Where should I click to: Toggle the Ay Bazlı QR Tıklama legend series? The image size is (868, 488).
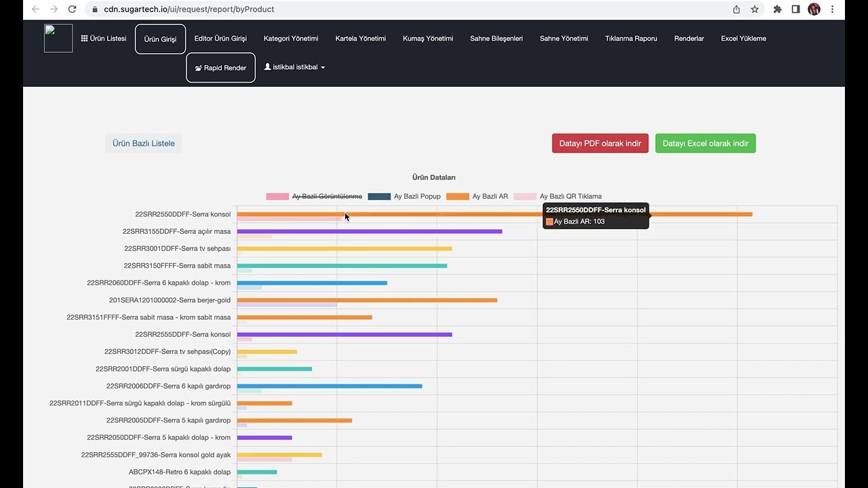pyautogui.click(x=557, y=197)
